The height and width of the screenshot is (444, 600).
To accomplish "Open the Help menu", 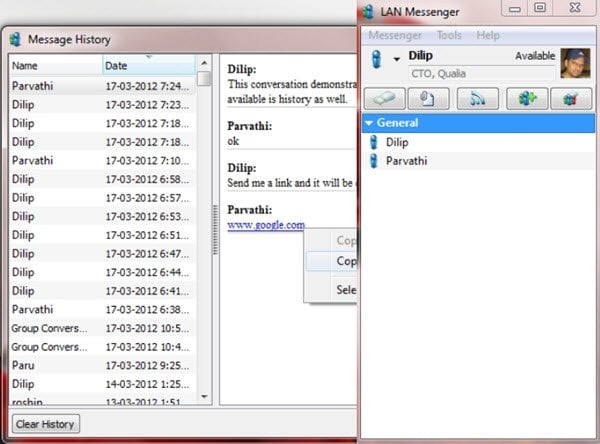I will [x=488, y=35].
